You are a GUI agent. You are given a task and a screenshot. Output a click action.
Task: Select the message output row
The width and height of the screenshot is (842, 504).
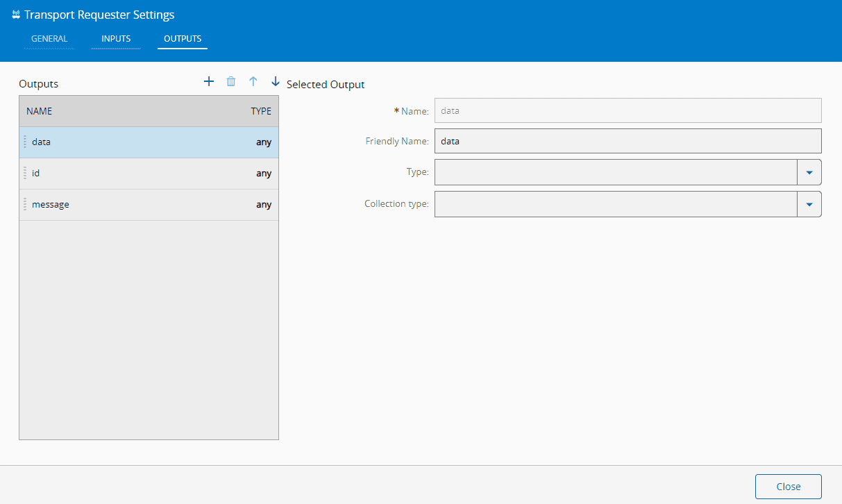(149, 205)
